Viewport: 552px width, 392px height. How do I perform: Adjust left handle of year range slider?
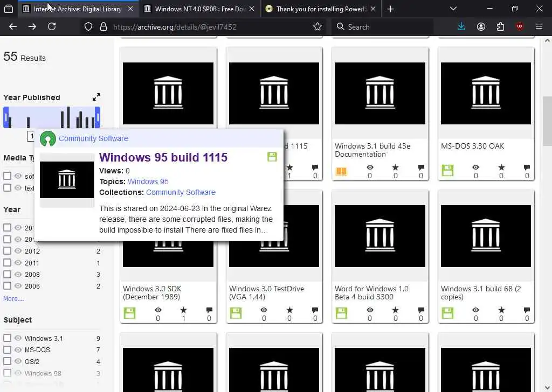click(6, 117)
